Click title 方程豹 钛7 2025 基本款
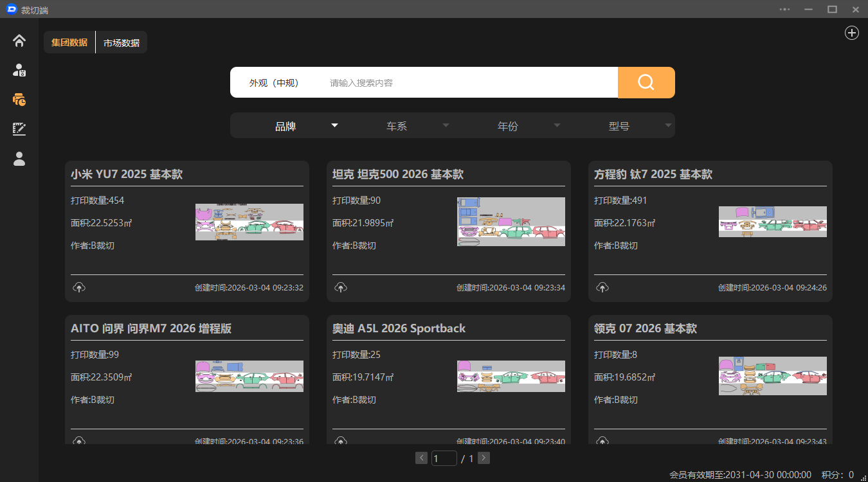 pos(653,174)
